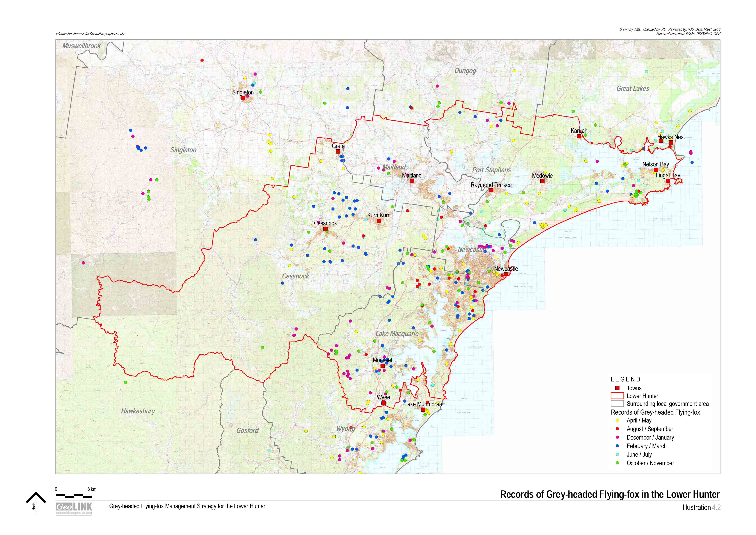Screen dimensions: 756x535
Task: Click the Port Stephens region label
Action: pos(492,170)
